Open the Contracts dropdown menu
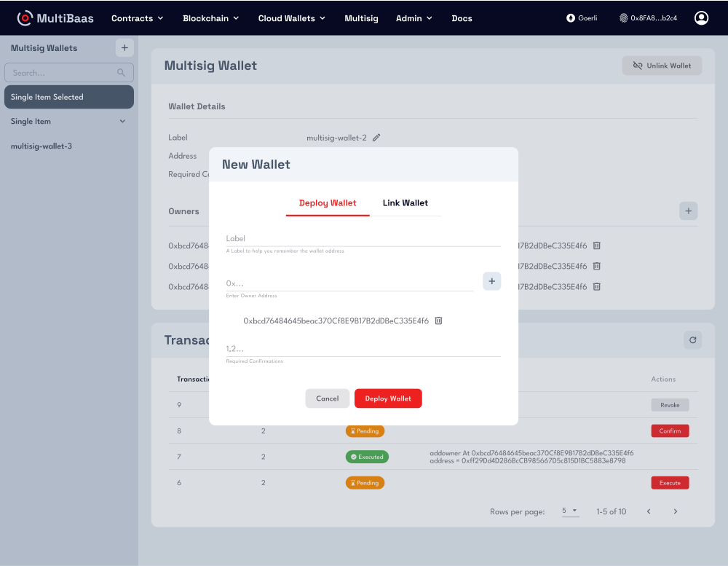 [137, 18]
